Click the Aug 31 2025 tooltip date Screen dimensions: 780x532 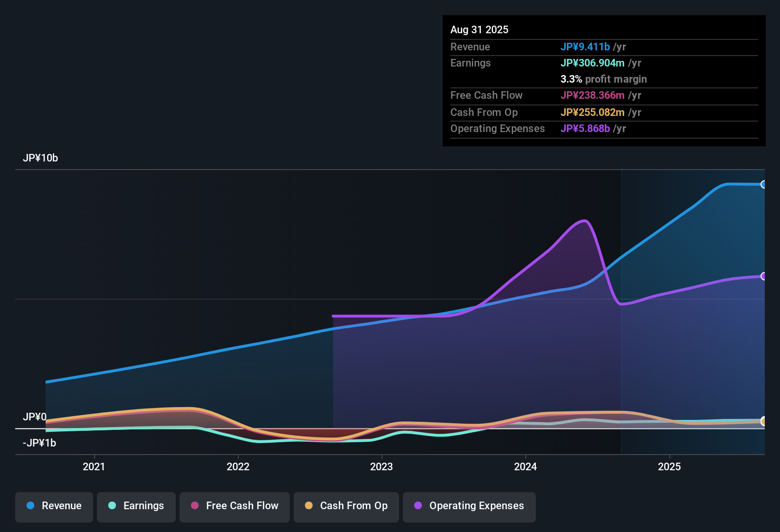(479, 30)
